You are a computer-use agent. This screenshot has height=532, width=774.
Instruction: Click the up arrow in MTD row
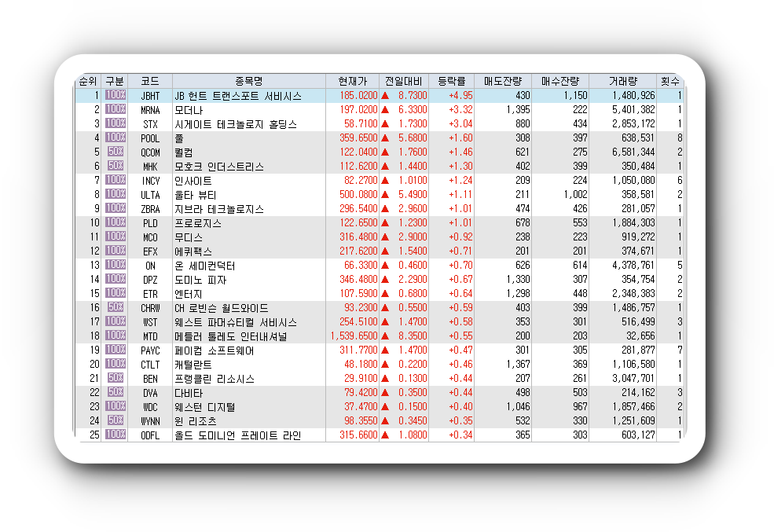385,336
